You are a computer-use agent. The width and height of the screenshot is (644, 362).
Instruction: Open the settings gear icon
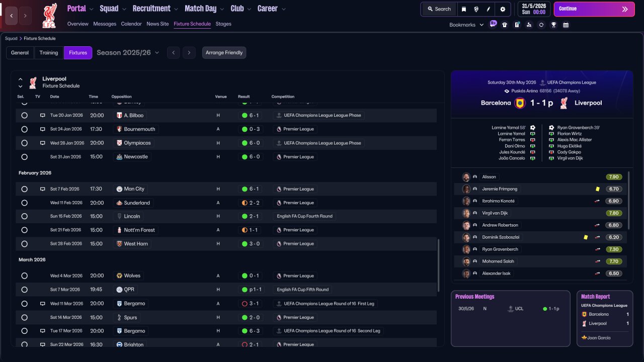pyautogui.click(x=503, y=9)
